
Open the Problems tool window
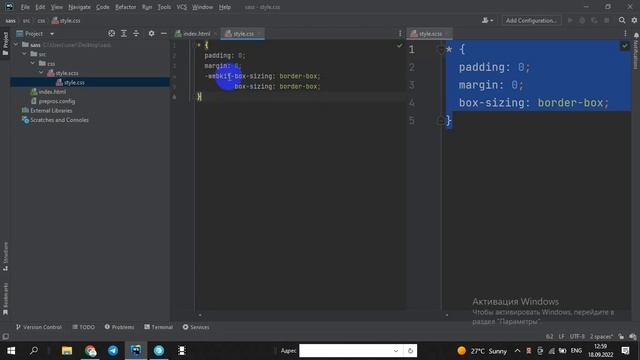[119, 327]
